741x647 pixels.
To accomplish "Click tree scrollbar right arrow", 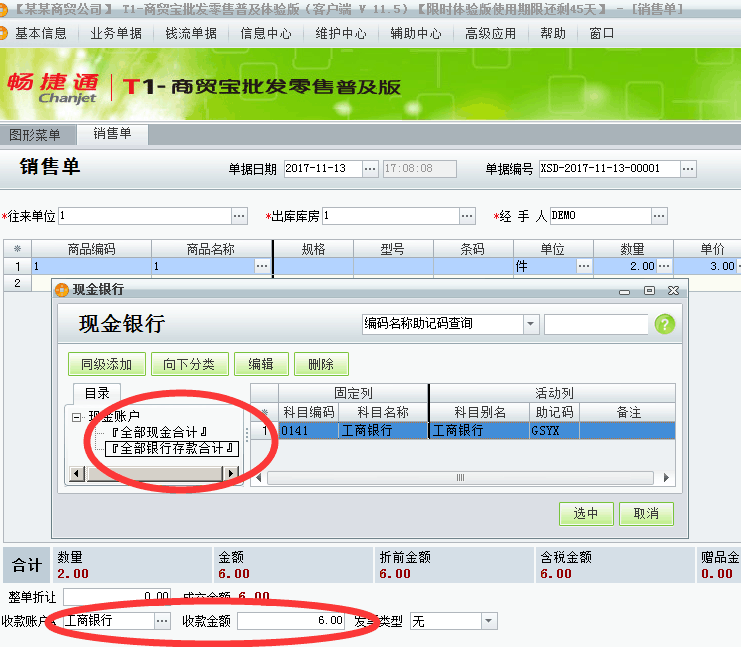I will 230,473.
